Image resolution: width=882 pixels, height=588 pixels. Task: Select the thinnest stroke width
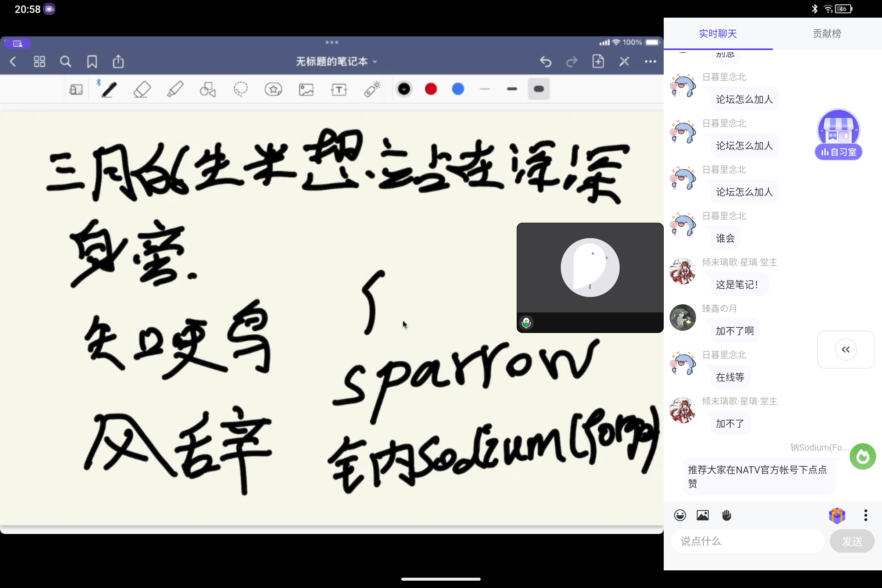click(485, 89)
